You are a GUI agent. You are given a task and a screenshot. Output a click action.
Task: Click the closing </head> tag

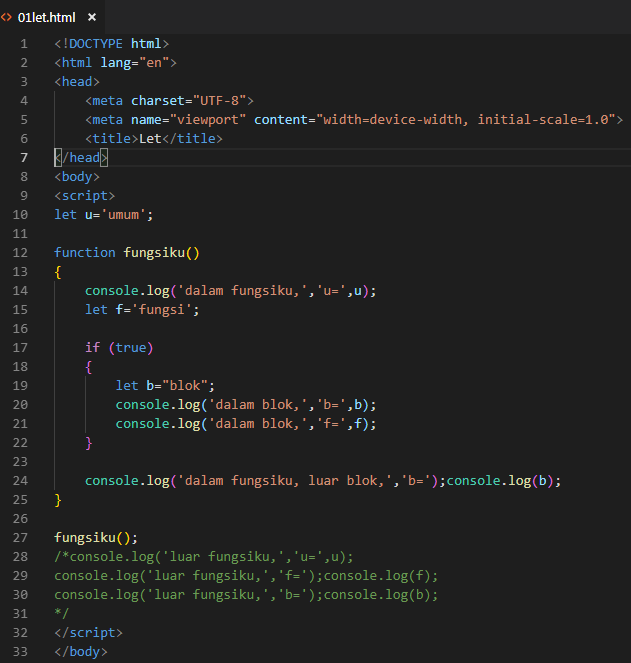pos(81,158)
